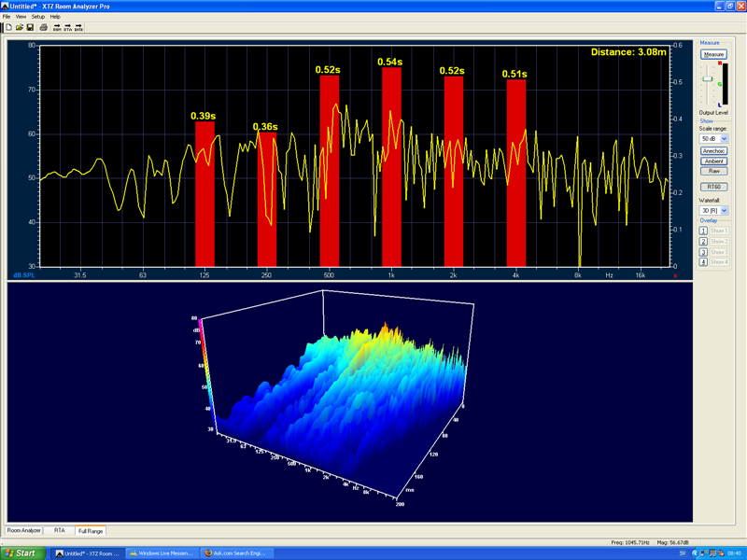747x560 pixels.
Task: Switch to Ask.com Search Engine taskbar window
Action: click(237, 553)
